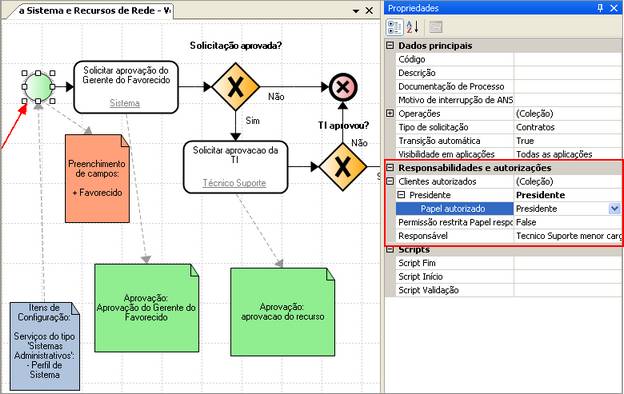This screenshot has width=624, height=394.
Task: Open the document tab list dropdown arrow
Action: pyautogui.click(x=356, y=11)
